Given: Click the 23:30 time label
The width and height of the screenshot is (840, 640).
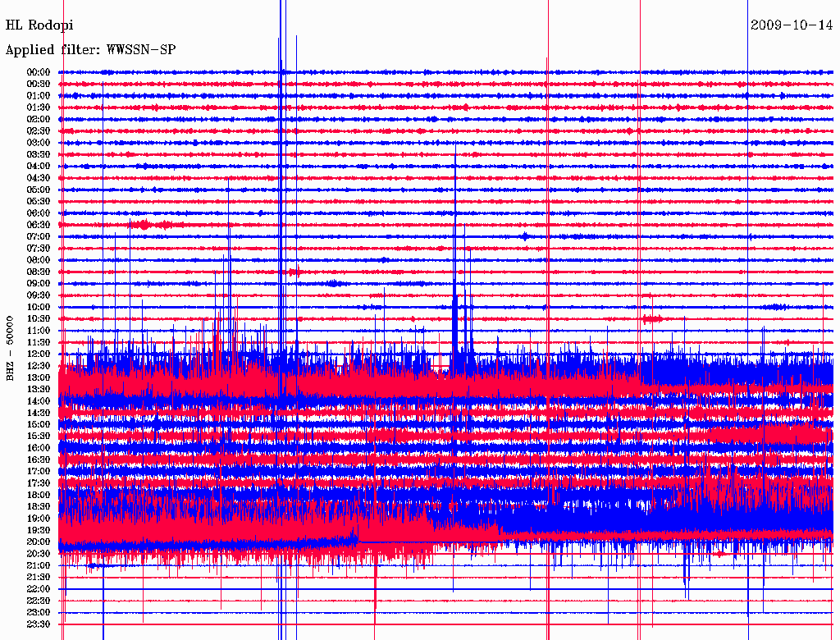Looking at the screenshot, I should point(39,624).
